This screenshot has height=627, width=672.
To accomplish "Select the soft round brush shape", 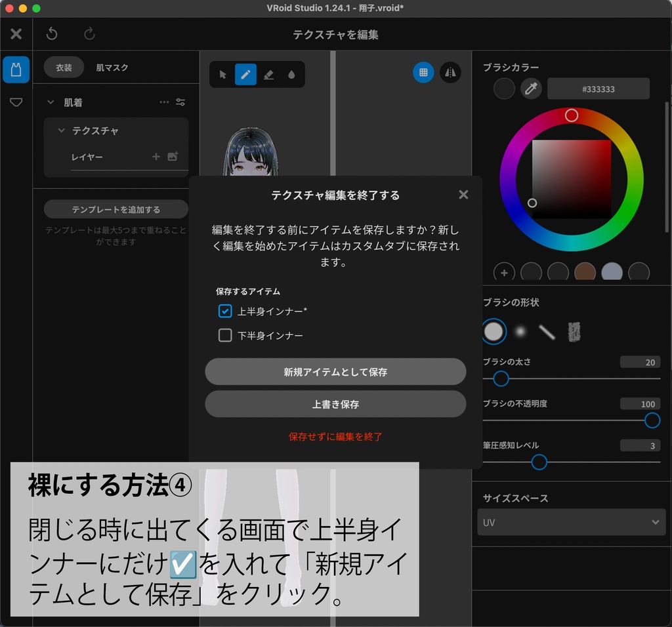I will point(520,331).
